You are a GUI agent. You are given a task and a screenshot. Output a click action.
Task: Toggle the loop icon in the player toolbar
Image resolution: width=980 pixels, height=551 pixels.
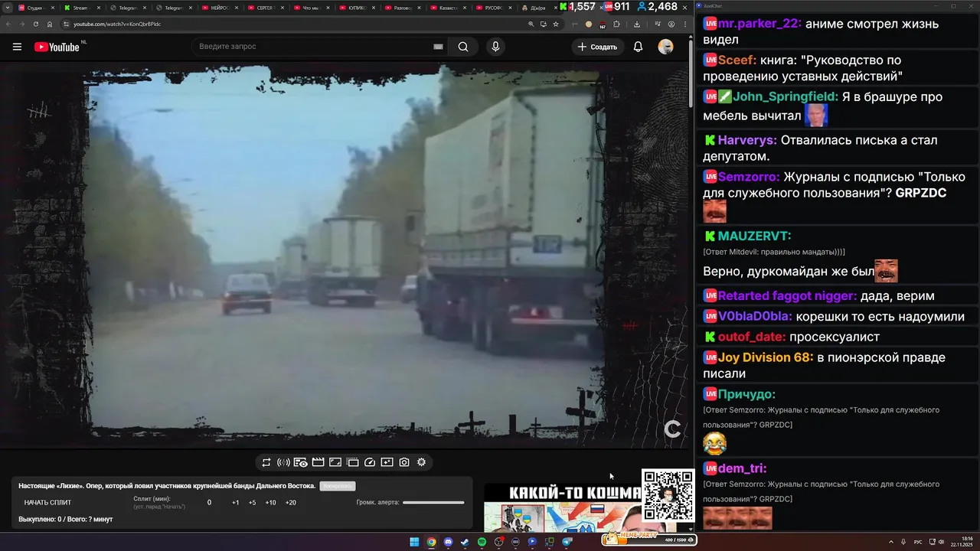pos(266,462)
